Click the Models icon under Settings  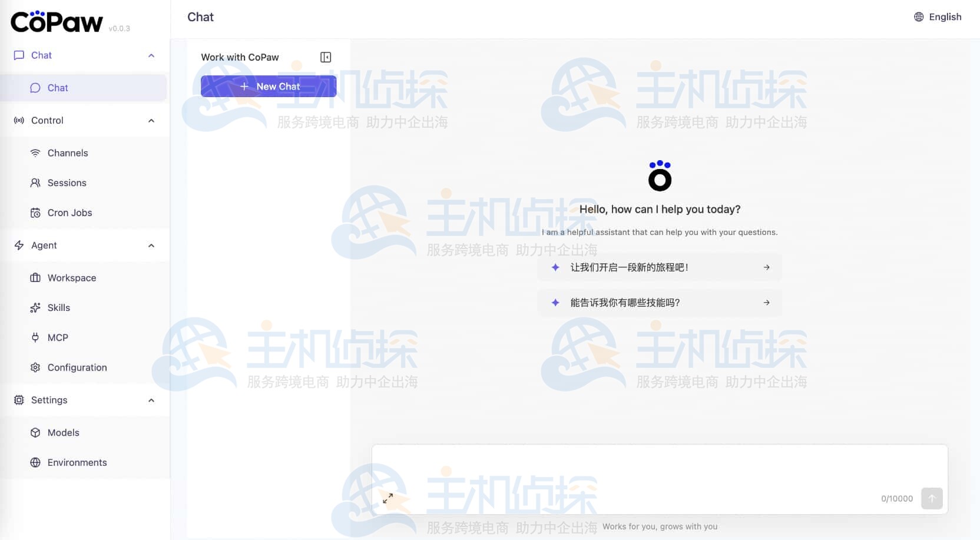pos(35,432)
